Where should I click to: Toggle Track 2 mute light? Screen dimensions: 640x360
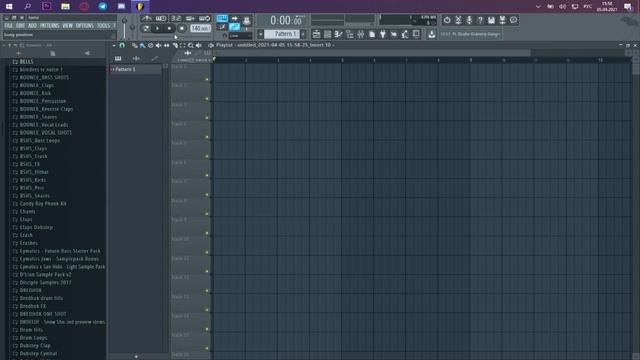[207, 98]
